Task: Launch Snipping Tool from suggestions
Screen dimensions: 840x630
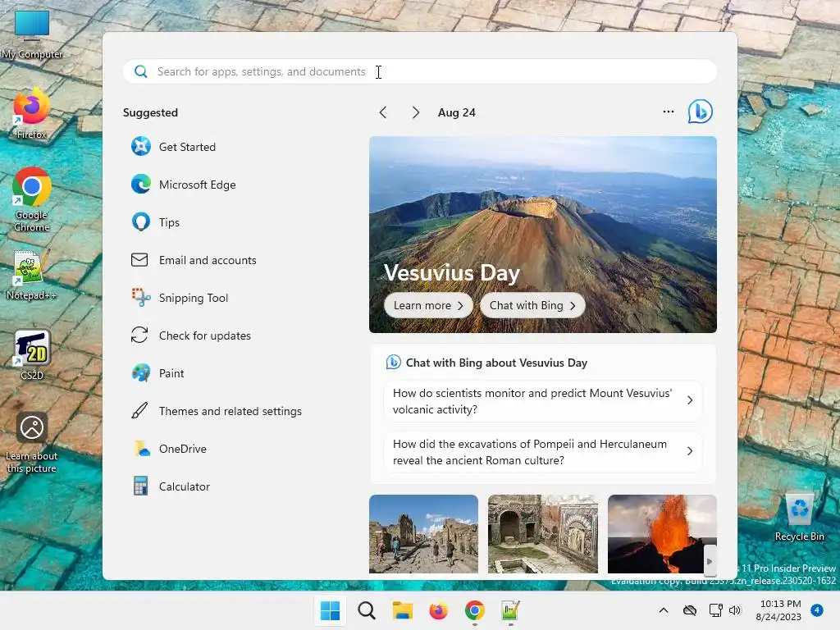Action: [x=180, y=298]
